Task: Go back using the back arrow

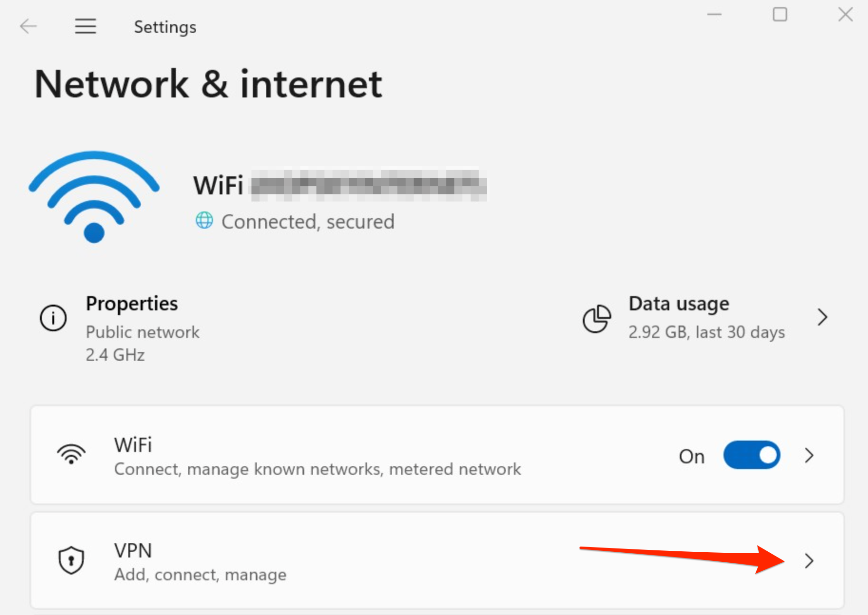Action: pos(29,26)
